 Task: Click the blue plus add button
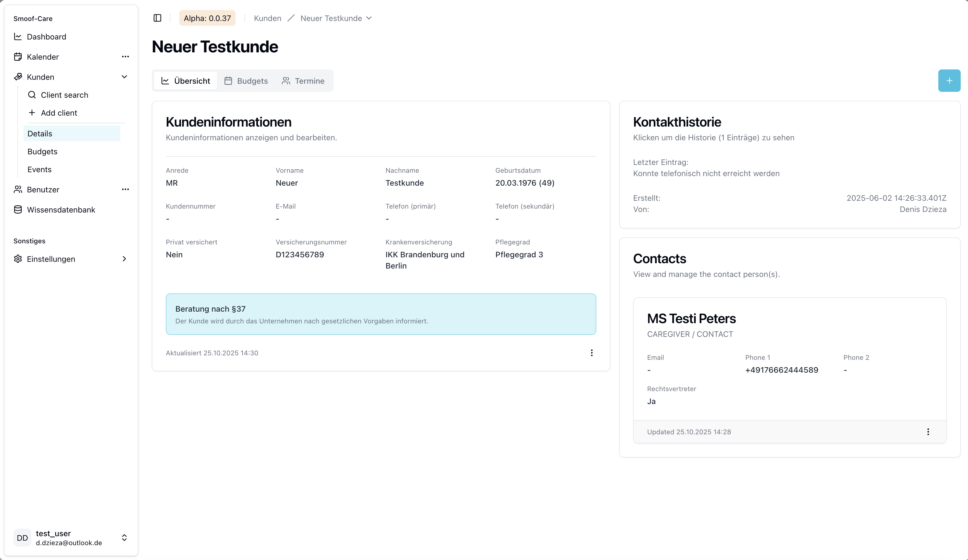[949, 81]
